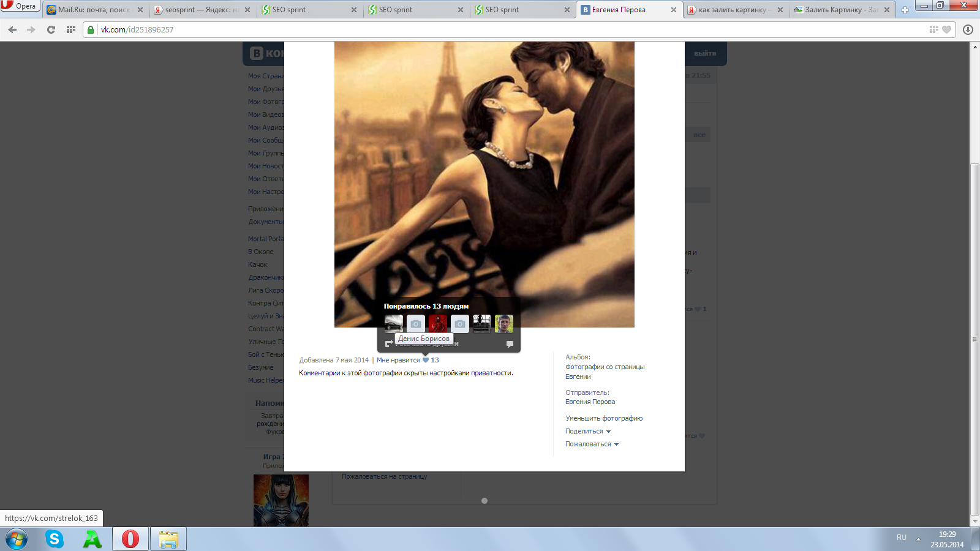
Task: Click the Opera taskbar button
Action: (130, 539)
